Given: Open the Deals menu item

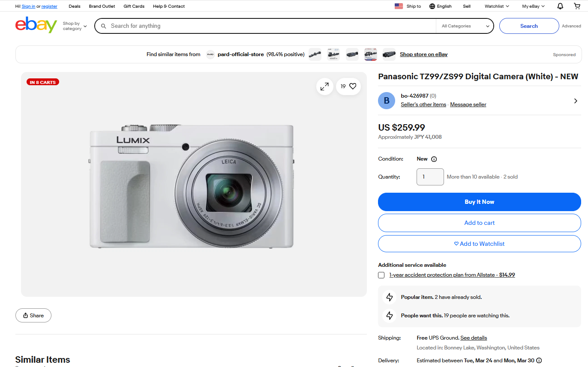Looking at the screenshot, I should click(x=74, y=6).
